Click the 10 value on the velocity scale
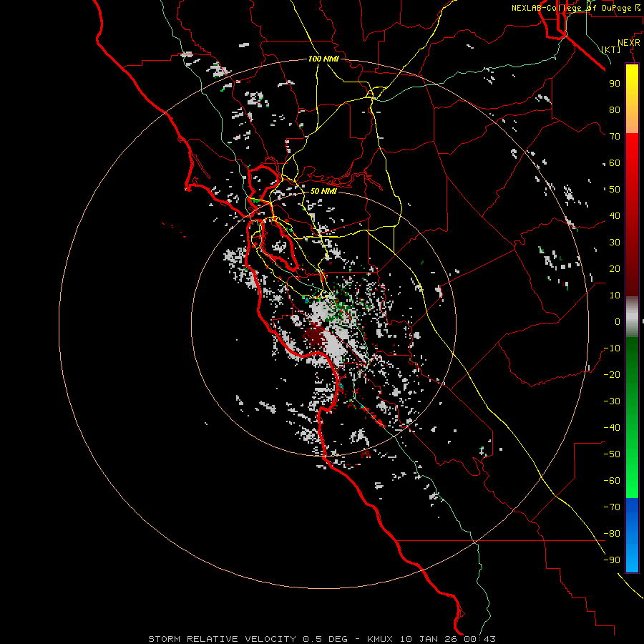 [x=615, y=296]
